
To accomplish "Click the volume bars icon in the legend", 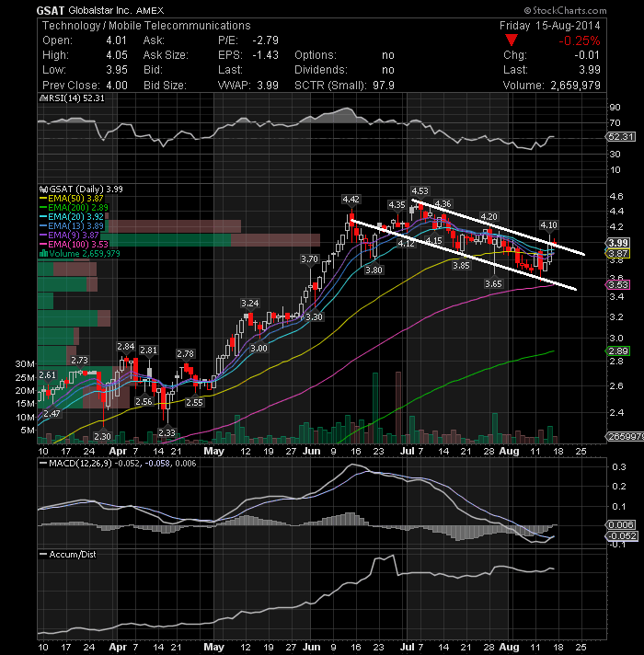I will tap(43, 254).
